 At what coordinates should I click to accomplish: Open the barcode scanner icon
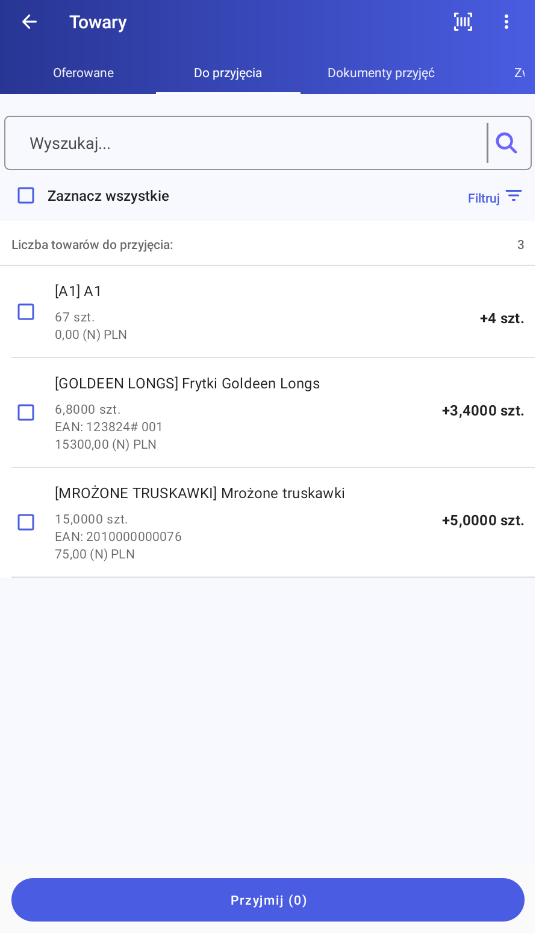point(462,22)
